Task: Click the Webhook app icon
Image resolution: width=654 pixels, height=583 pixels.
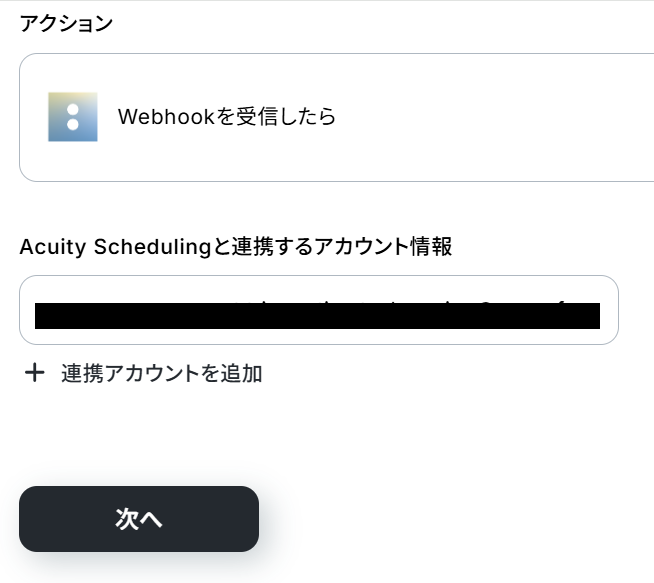Action: pos(72,117)
